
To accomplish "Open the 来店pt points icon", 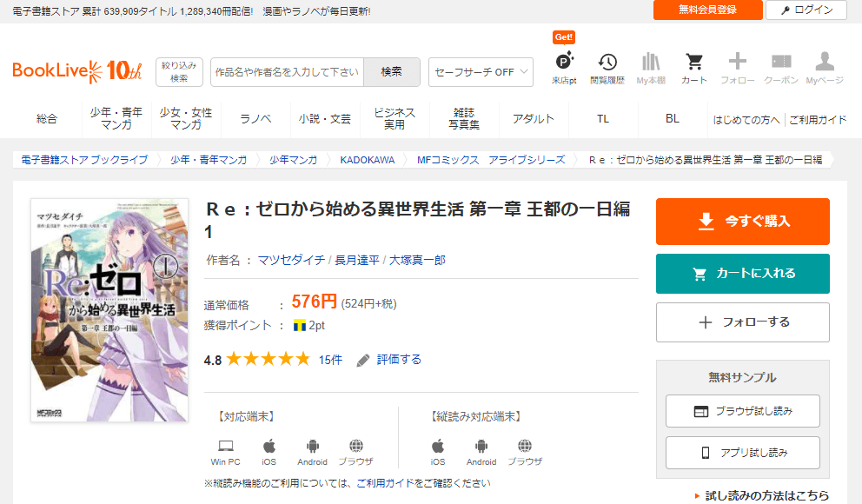I will (x=564, y=66).
